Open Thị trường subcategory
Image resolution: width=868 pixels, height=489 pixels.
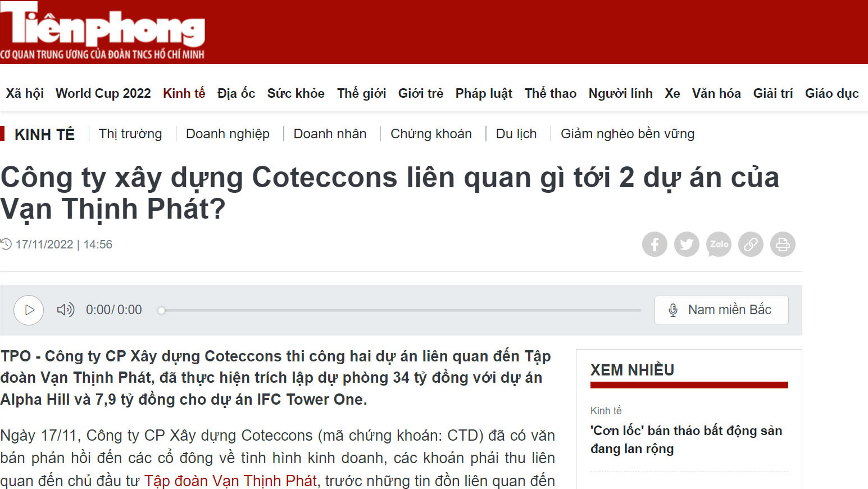(x=130, y=134)
